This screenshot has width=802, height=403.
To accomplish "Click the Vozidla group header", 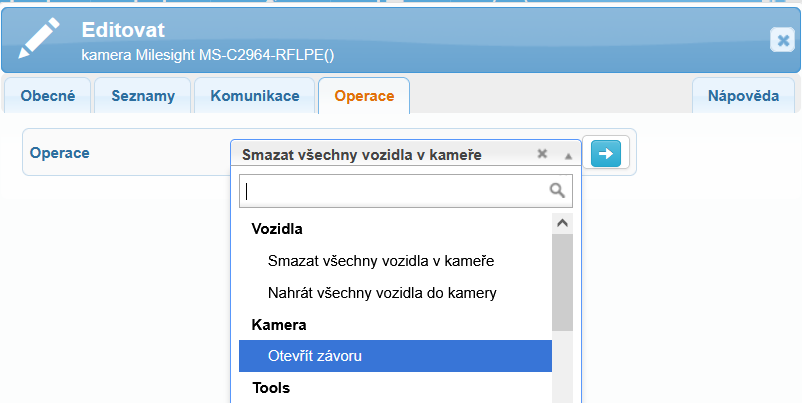I will click(277, 229).
